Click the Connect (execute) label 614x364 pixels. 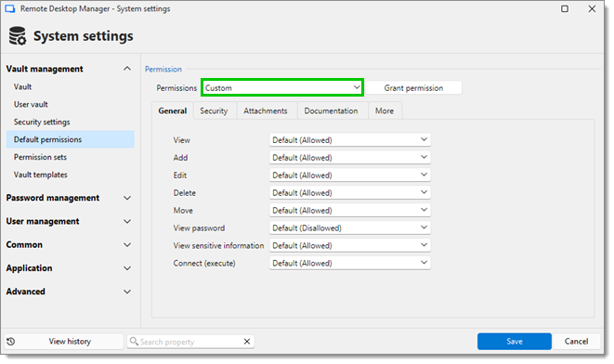[x=204, y=263]
